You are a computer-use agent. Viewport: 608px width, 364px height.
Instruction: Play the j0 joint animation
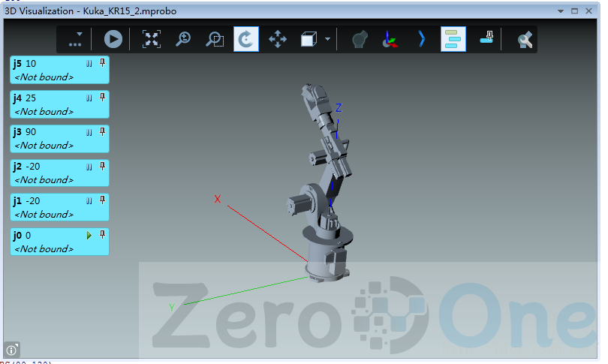pos(89,236)
